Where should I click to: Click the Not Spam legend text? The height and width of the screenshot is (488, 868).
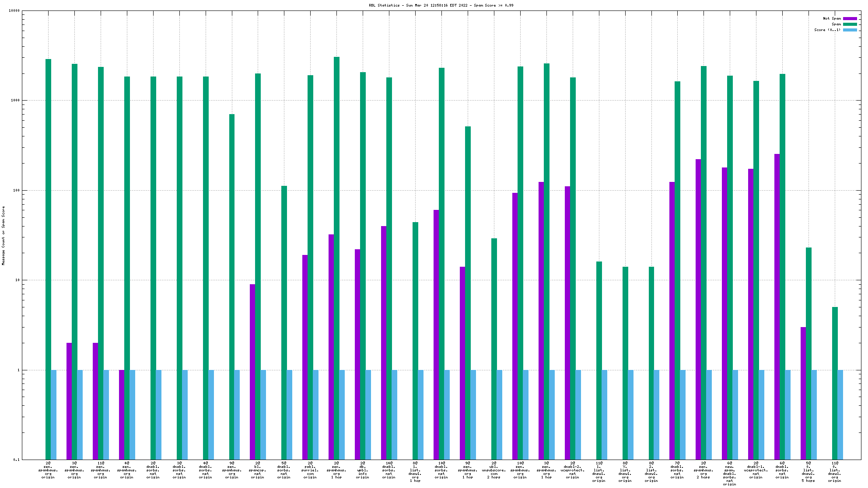(832, 18)
